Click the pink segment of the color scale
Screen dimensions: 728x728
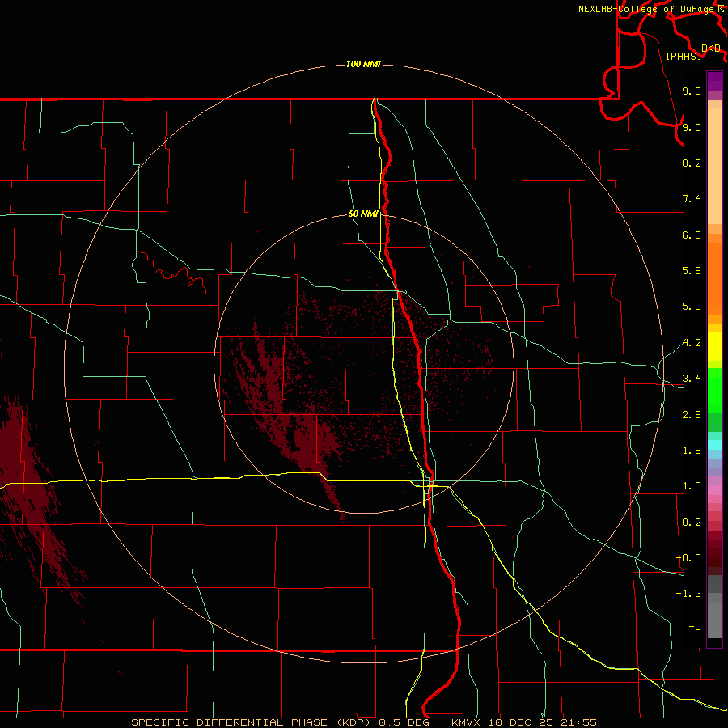714,490
